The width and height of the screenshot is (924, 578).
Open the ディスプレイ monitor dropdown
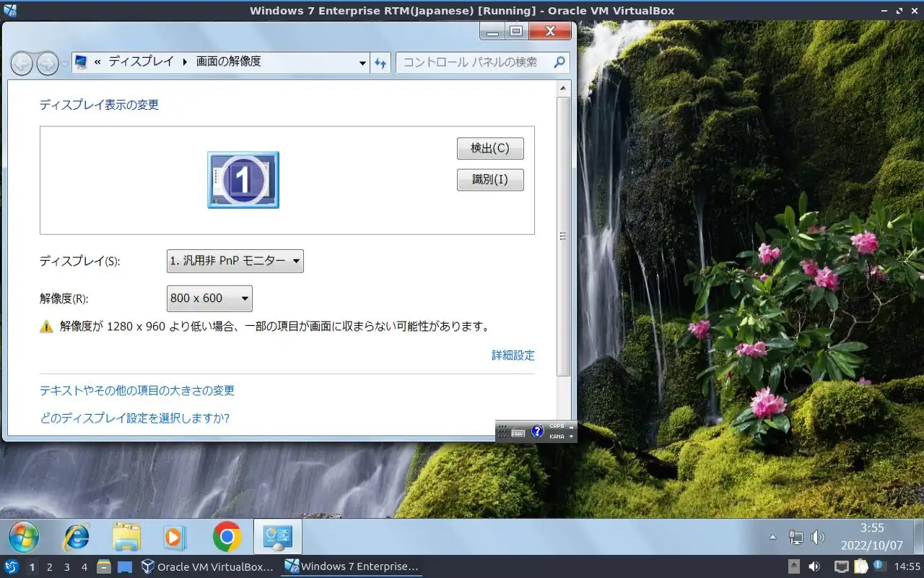tap(235, 261)
